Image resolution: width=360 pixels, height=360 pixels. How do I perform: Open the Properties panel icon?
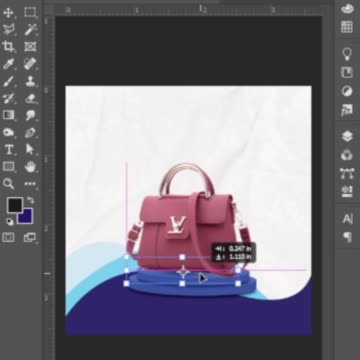[347, 192]
